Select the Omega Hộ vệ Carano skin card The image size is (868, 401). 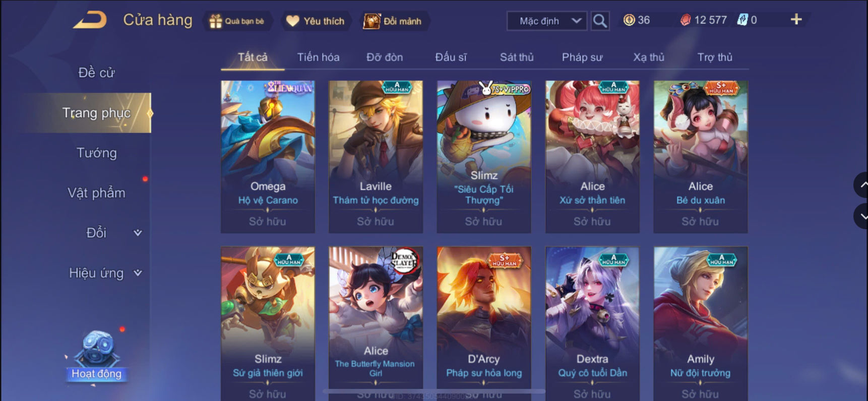coord(268,157)
